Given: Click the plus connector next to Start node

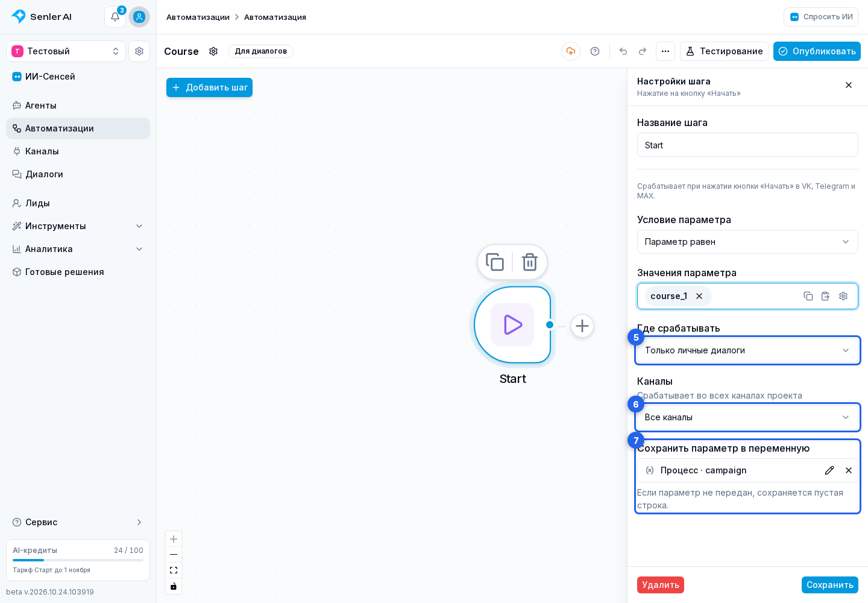Looking at the screenshot, I should point(582,326).
